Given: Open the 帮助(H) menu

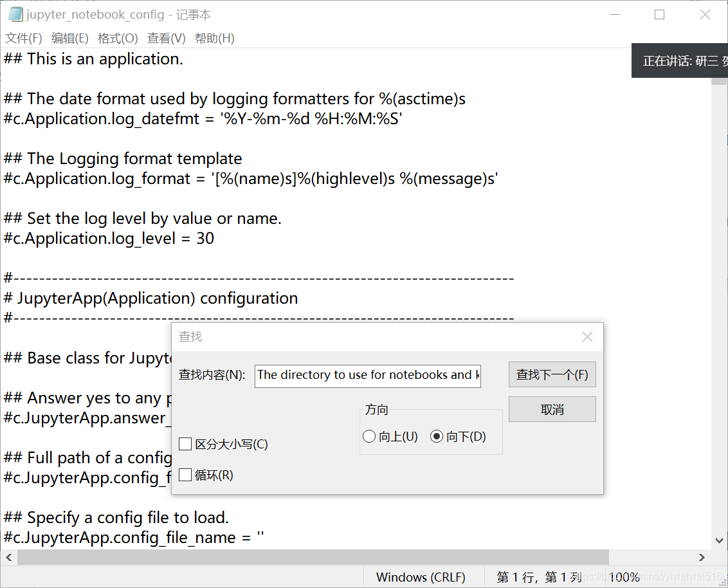Looking at the screenshot, I should tap(215, 38).
